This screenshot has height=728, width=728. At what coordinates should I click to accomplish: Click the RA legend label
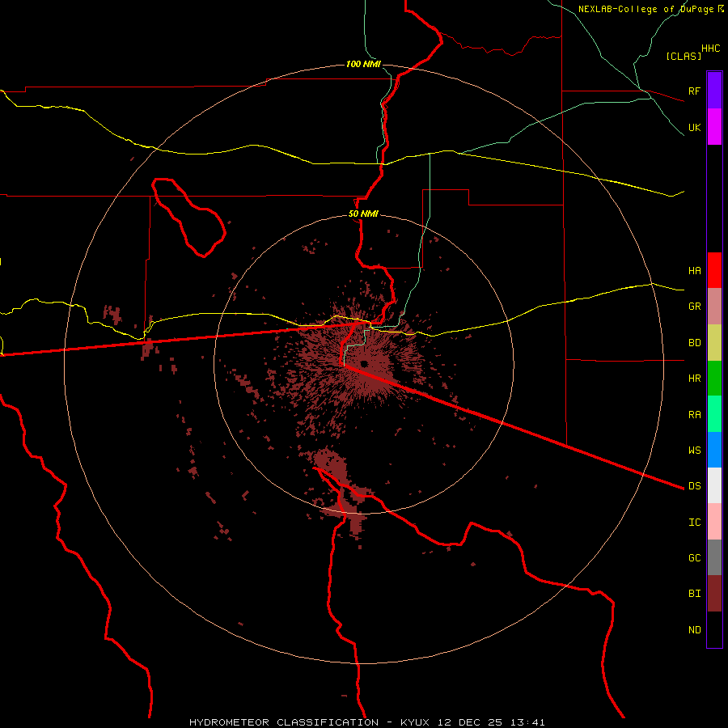pyautogui.click(x=694, y=414)
